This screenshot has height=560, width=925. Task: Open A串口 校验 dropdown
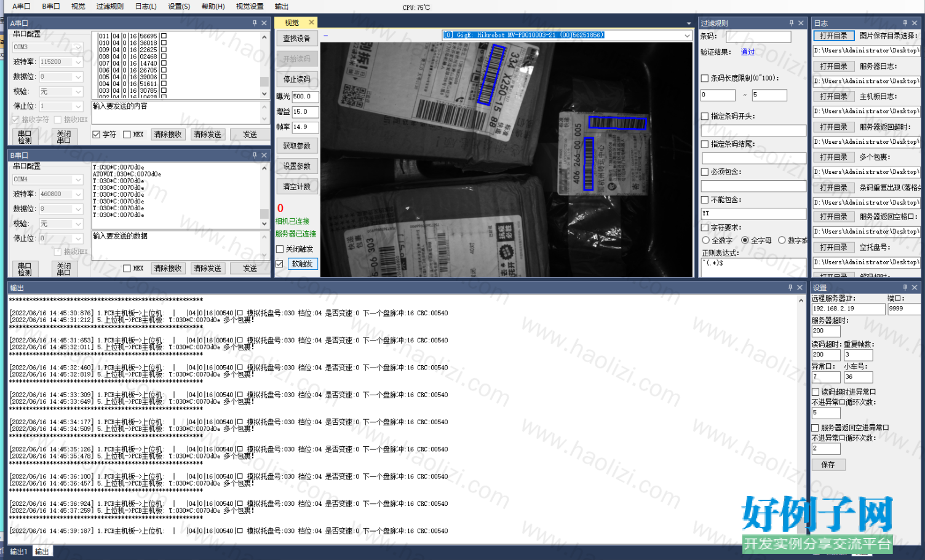point(78,92)
